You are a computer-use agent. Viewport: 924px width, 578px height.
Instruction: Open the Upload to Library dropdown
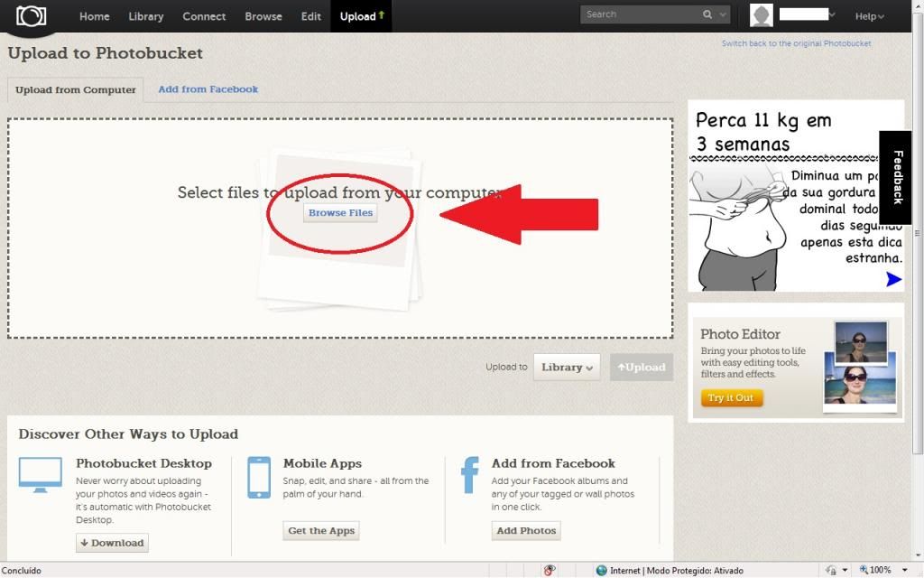coord(567,367)
